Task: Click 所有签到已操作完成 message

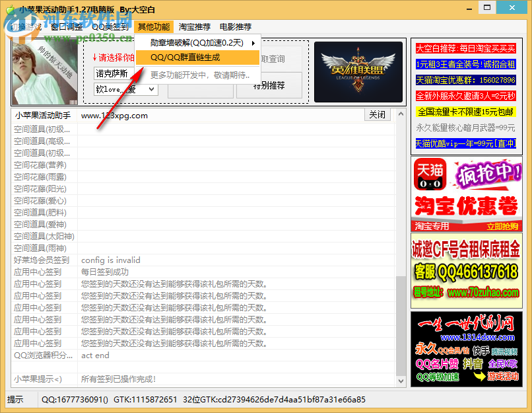Action: click(x=118, y=379)
